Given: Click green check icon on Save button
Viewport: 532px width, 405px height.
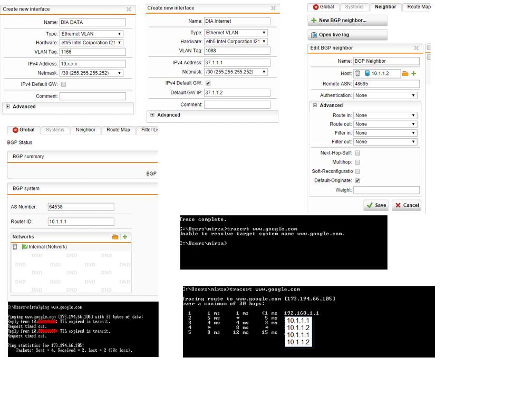Looking at the screenshot, I should point(370,205).
